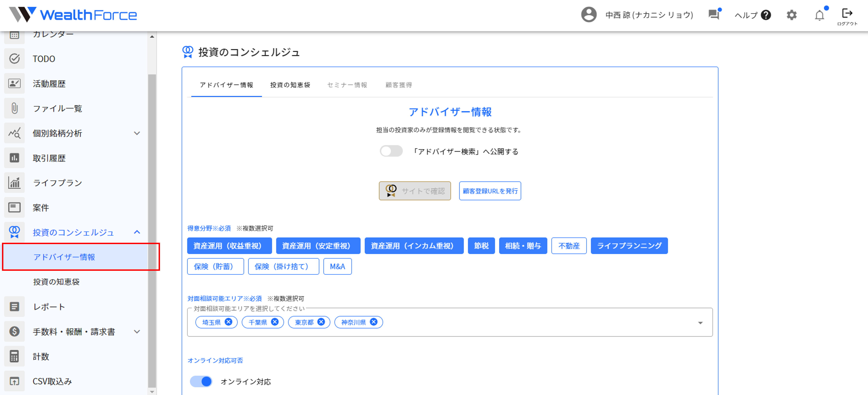Switch to the 投資の知恵袋 tab

click(290, 85)
